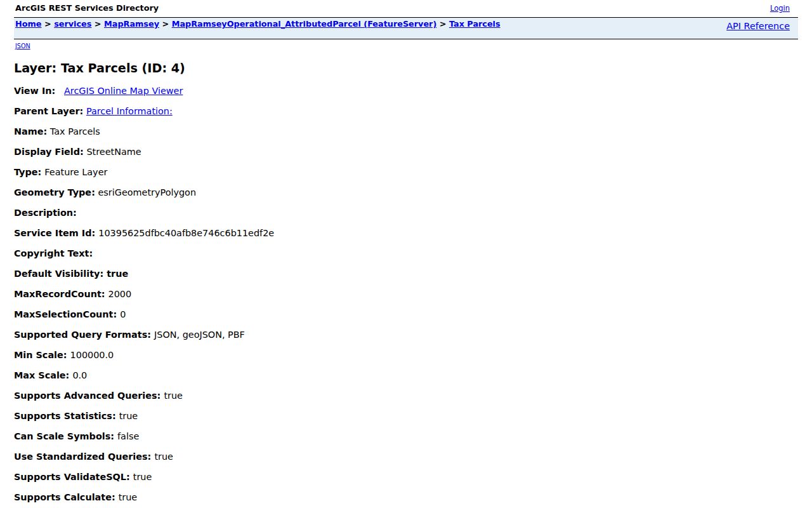This screenshot has width=812, height=508.
Task: Click the Supports ValidateSQL label
Action: tap(72, 477)
